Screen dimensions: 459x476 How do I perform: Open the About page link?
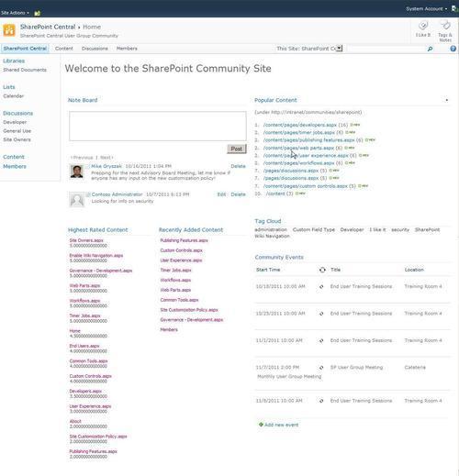pyautogui.click(x=75, y=421)
